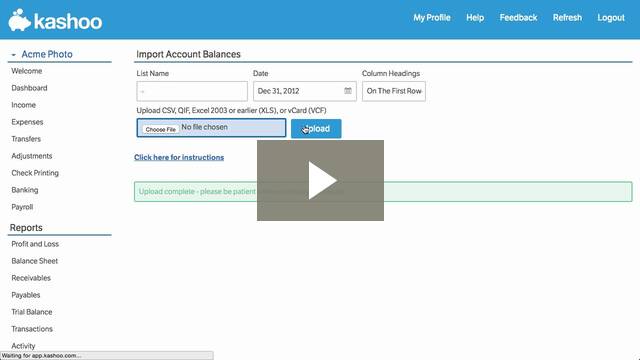Click the No file chosen text
Viewport: 640px width, 360px height.
click(204, 127)
